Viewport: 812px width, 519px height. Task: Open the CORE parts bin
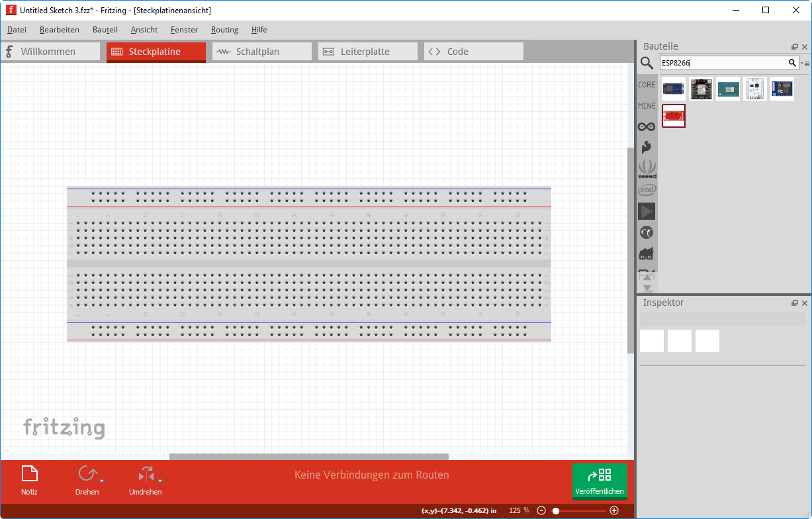(647, 85)
